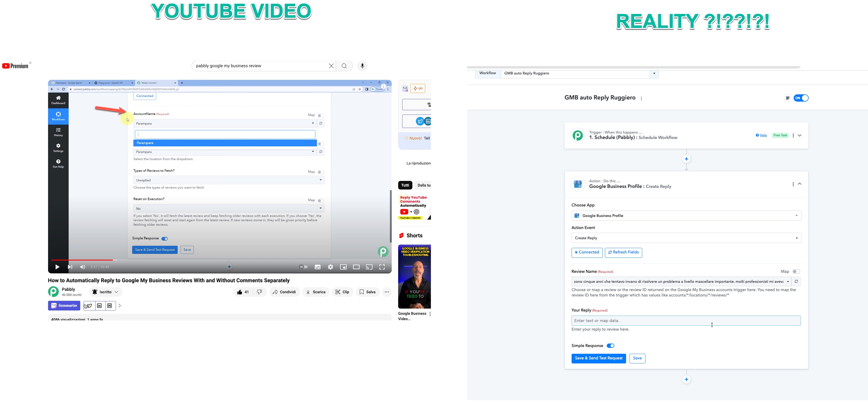Create a Clip of the video
This screenshot has width=868, height=411.
(x=342, y=292)
